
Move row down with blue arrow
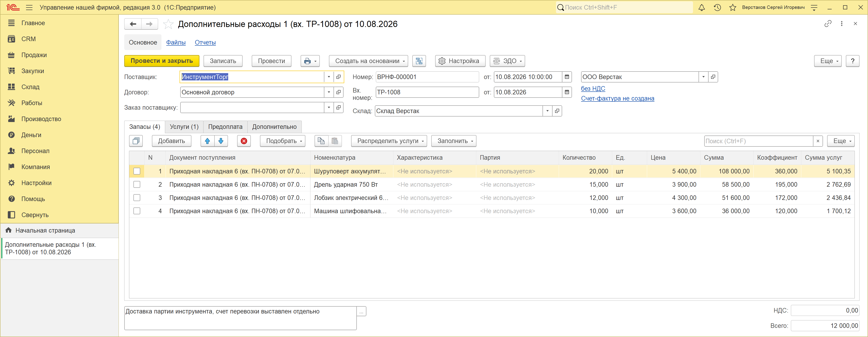221,141
